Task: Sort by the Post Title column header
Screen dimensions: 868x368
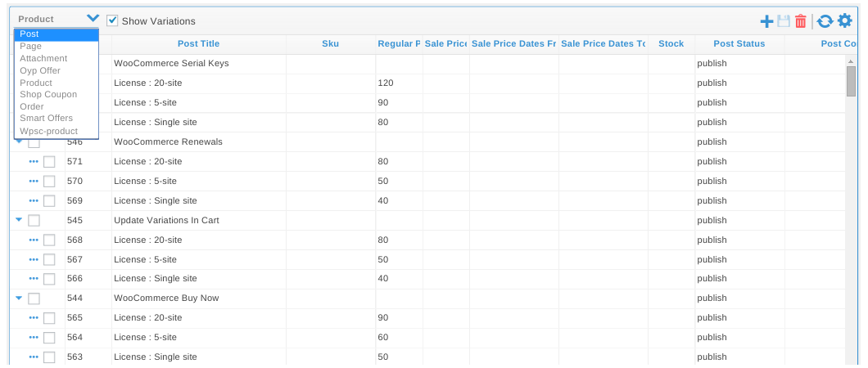Action: tap(199, 43)
